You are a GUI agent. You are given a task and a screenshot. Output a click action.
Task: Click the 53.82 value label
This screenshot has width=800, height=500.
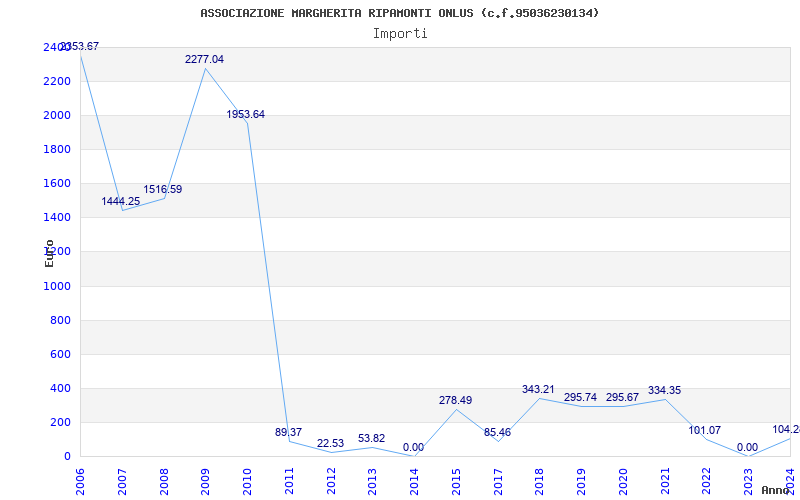coord(371,438)
